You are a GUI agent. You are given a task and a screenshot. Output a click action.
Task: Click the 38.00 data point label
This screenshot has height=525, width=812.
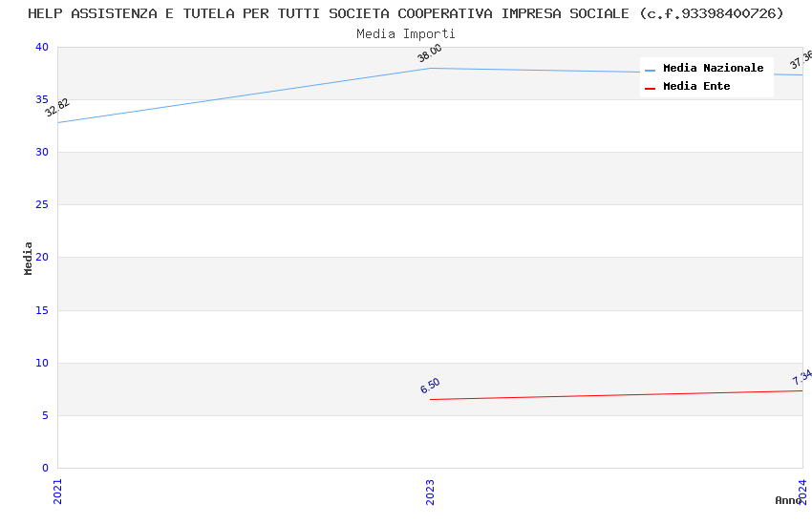[430, 53]
